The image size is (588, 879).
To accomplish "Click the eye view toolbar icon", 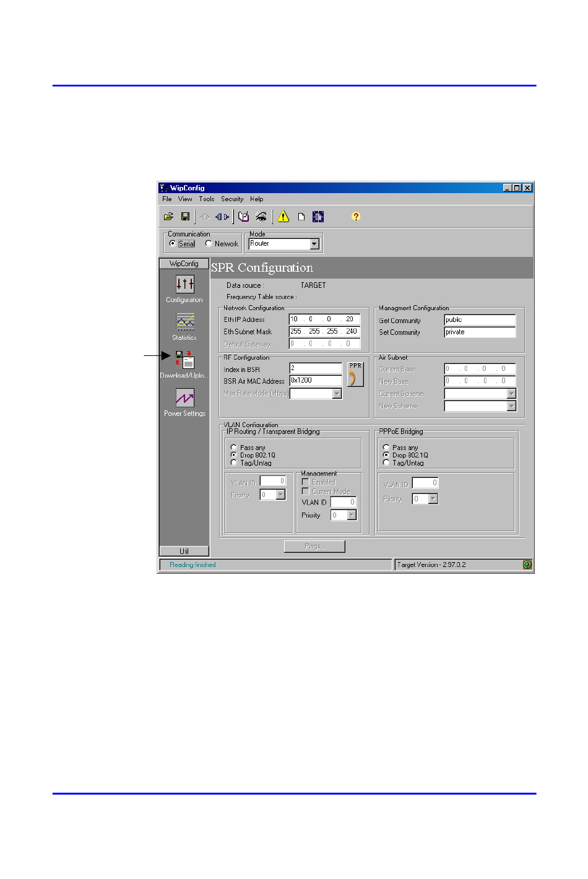I will [x=261, y=217].
